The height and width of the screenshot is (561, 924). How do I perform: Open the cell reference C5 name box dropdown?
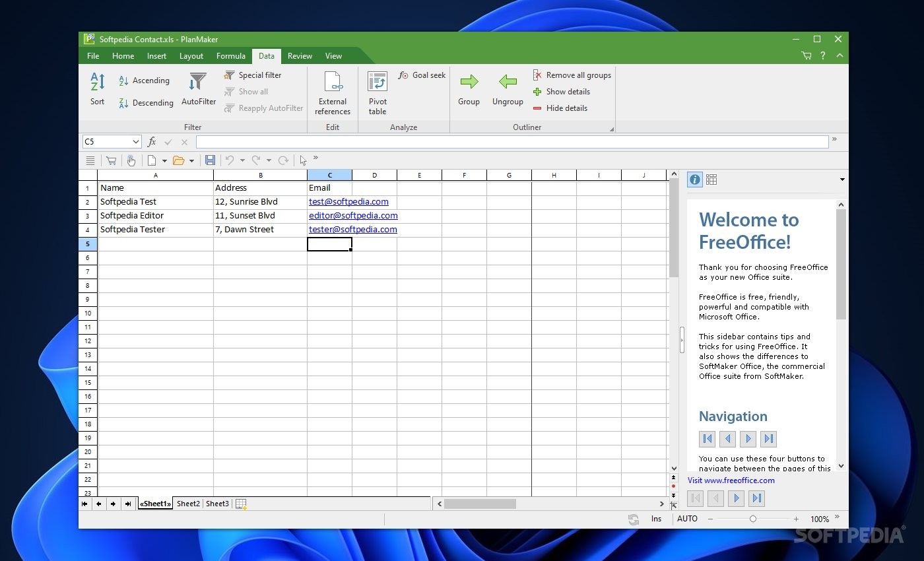click(136, 142)
